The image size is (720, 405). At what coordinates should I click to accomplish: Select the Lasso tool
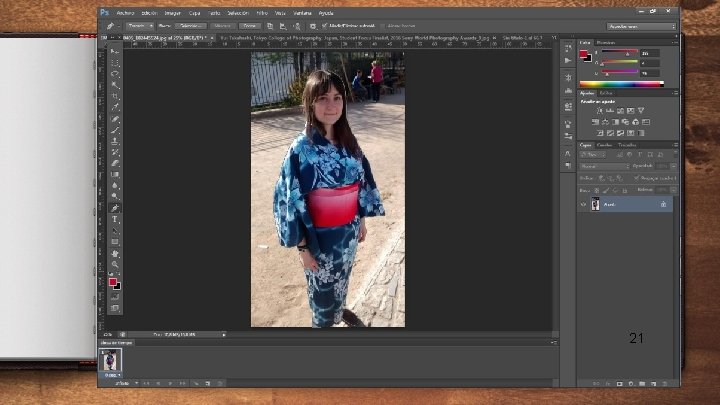(x=115, y=74)
